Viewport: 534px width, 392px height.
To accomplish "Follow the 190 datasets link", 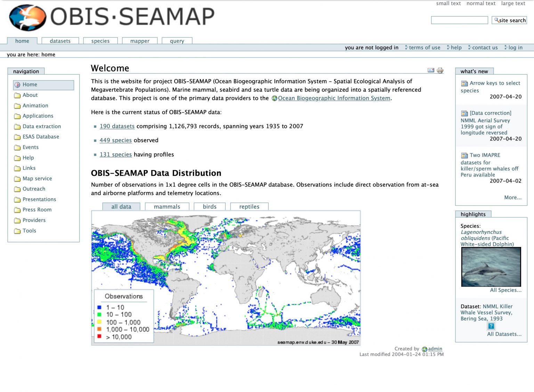I will 117,126.
